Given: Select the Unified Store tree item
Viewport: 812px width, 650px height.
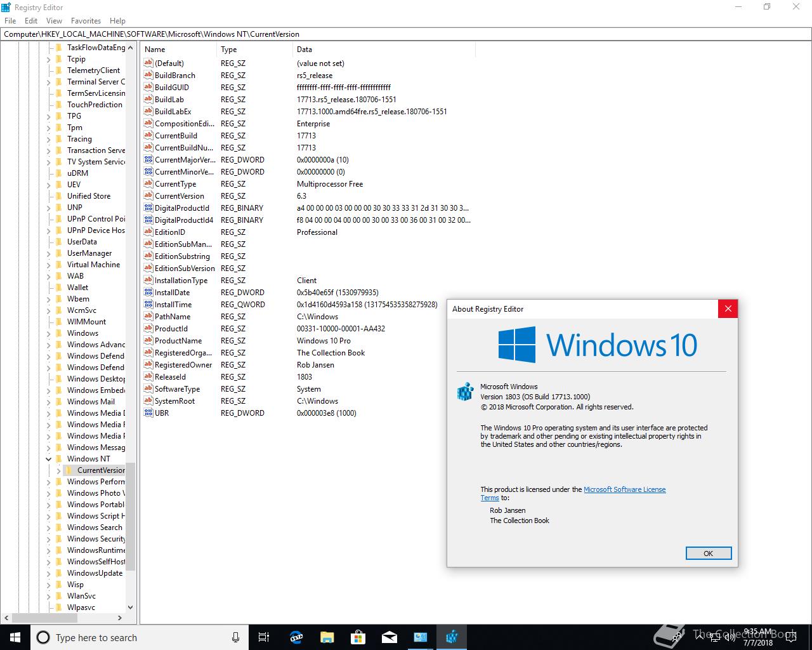Looking at the screenshot, I should click(89, 196).
